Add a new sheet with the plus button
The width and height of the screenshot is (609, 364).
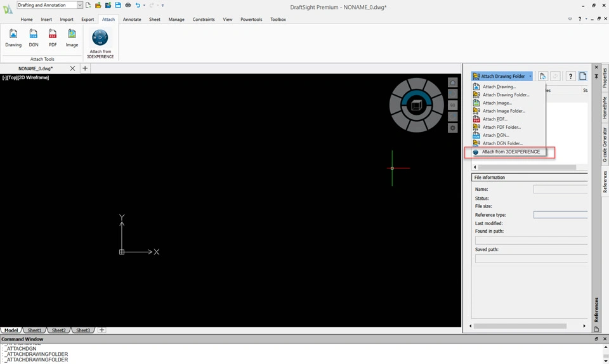point(101,330)
